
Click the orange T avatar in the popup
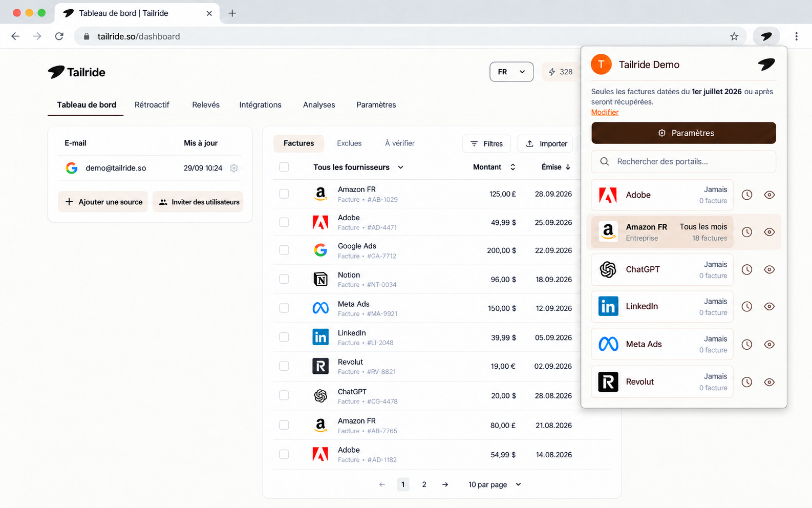[x=601, y=65]
